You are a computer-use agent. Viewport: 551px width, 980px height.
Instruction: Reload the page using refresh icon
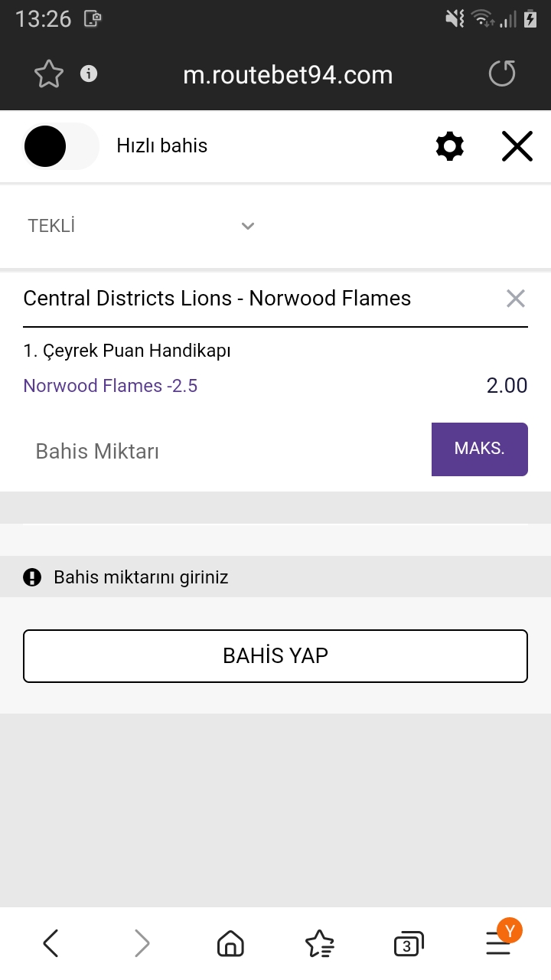coord(502,74)
